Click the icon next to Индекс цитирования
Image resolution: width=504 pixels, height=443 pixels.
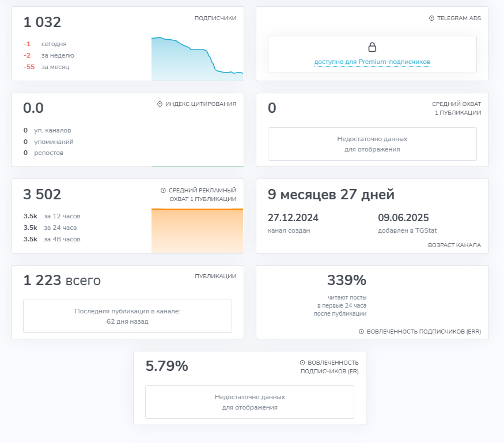(160, 104)
